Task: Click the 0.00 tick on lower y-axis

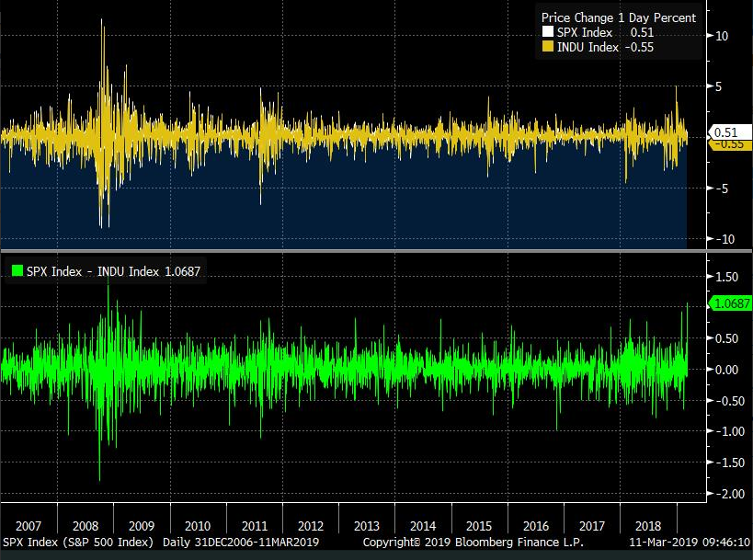Action: (x=726, y=370)
